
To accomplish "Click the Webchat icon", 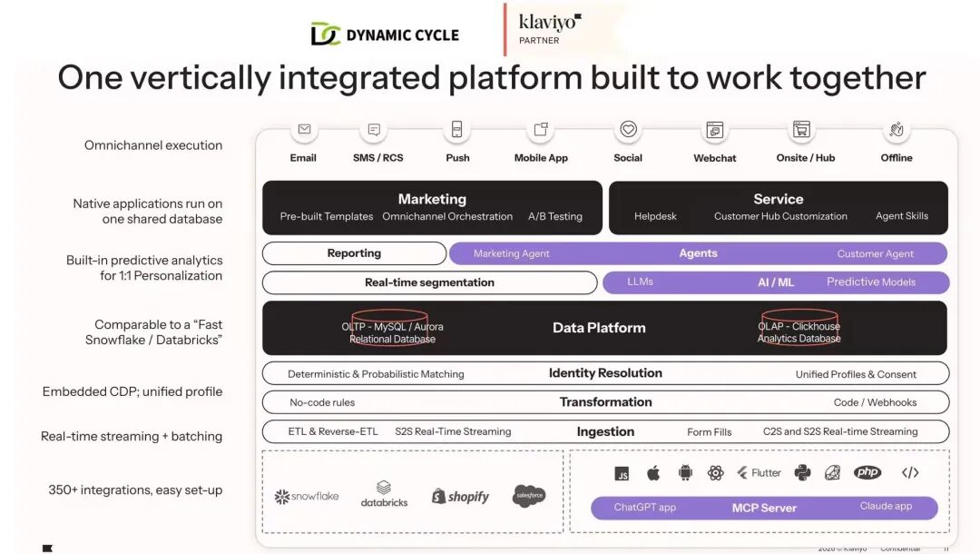I will coord(715,130).
